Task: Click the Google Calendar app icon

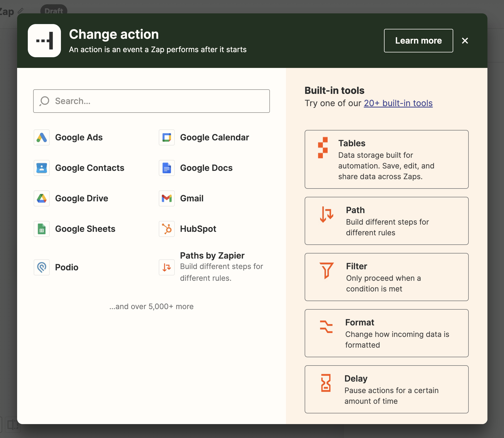Action: (167, 137)
